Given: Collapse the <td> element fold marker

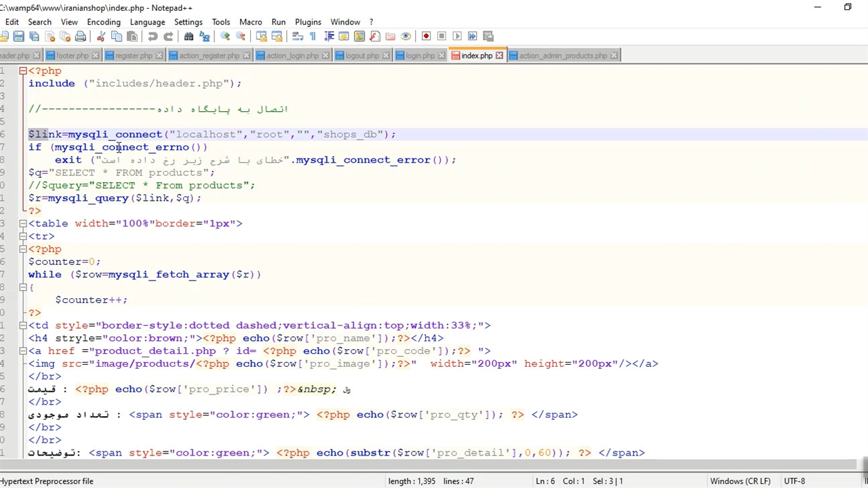Looking at the screenshot, I should tap(23, 325).
